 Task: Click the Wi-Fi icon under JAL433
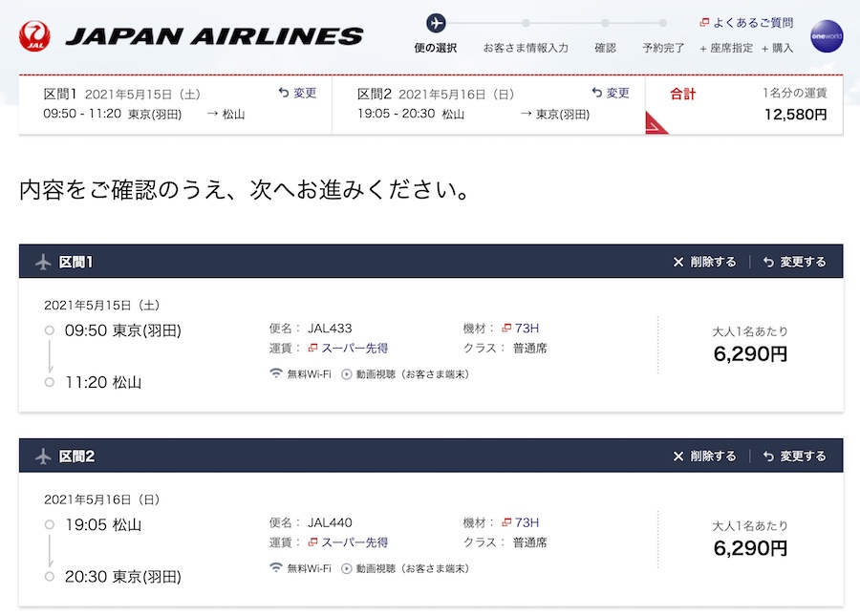coord(276,373)
